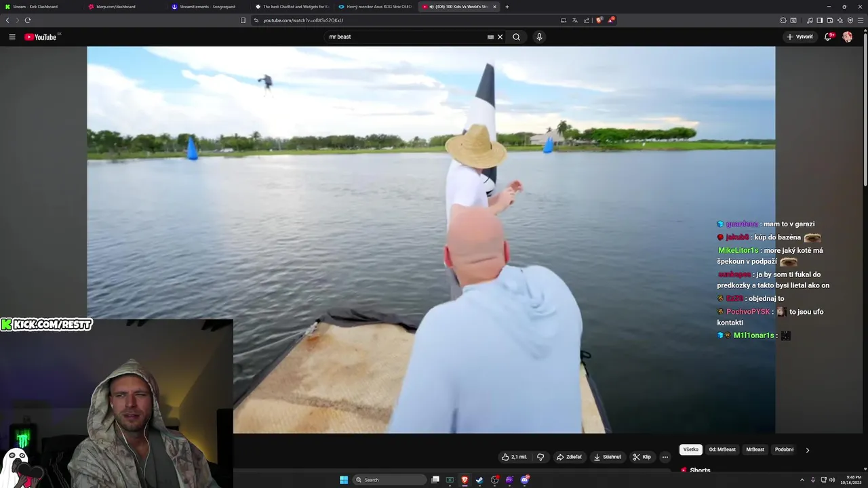868x488 pixels.
Task: Click the browser forward arrow
Action: [18, 20]
